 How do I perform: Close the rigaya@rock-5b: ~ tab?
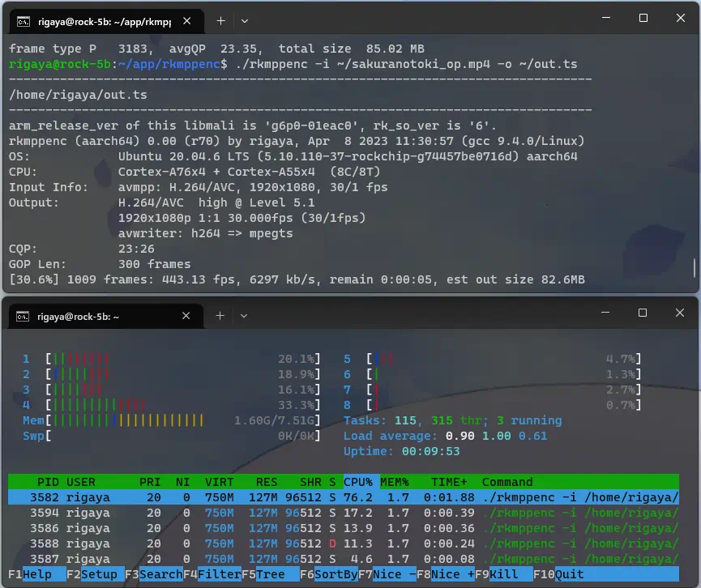point(186,316)
